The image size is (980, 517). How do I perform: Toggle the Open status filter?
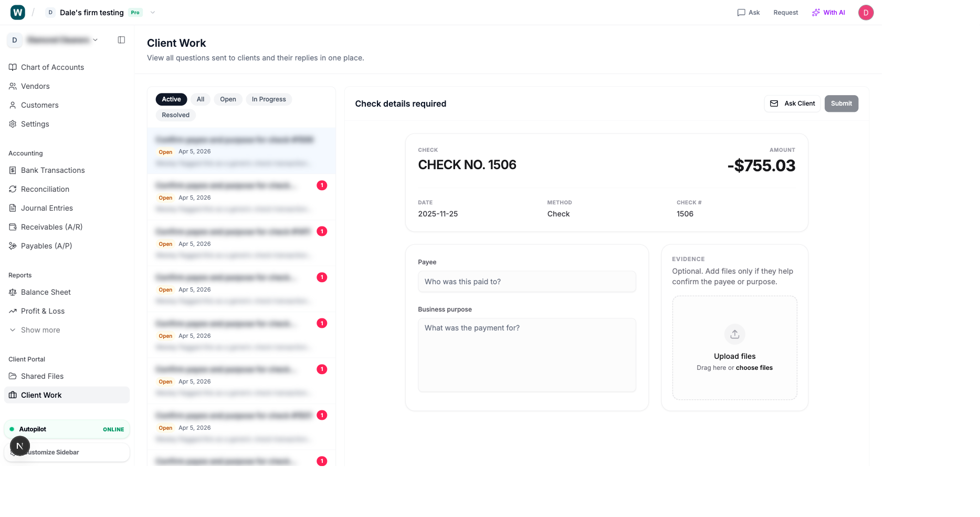[x=228, y=99]
